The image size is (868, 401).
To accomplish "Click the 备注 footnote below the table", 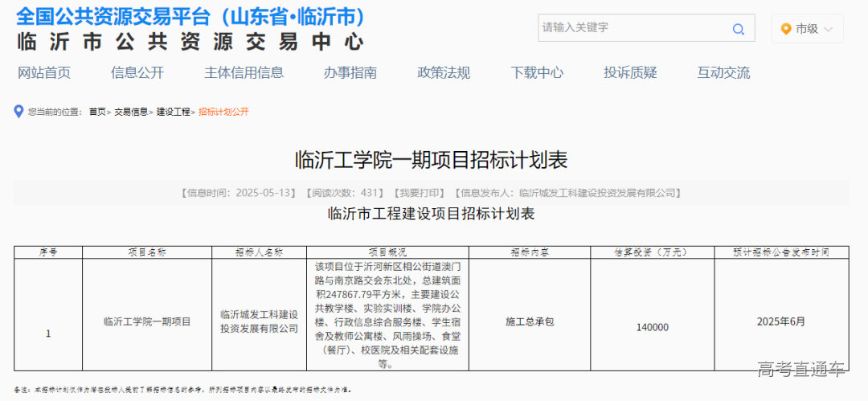I will (182, 390).
